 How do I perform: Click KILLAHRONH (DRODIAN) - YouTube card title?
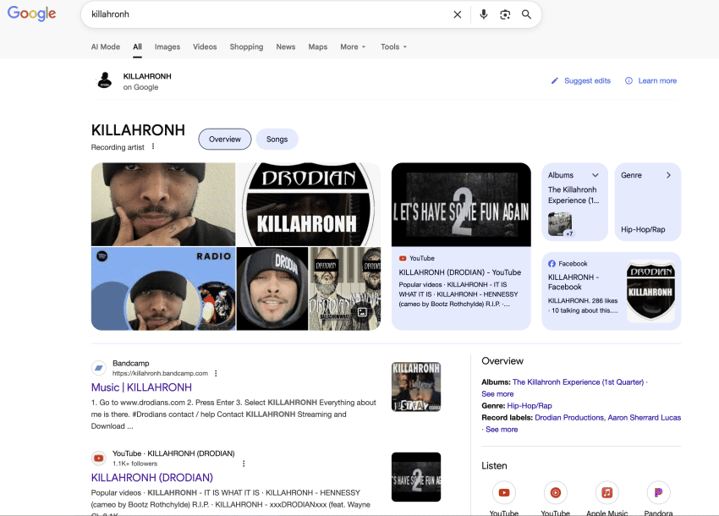[x=460, y=272]
